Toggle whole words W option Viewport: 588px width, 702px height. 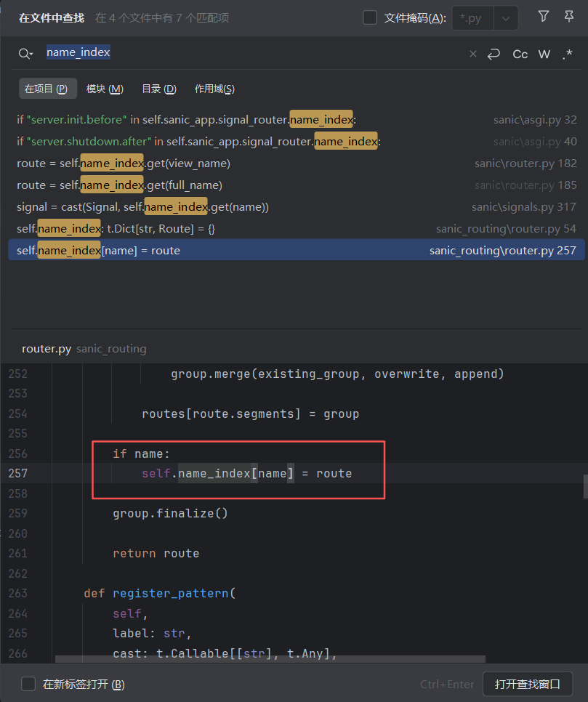(x=544, y=54)
